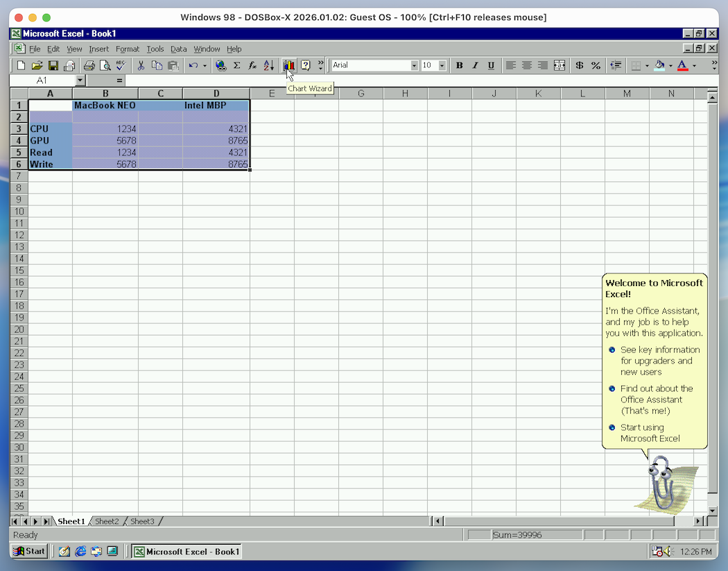Apply red Font Color A swatch

[x=682, y=65]
